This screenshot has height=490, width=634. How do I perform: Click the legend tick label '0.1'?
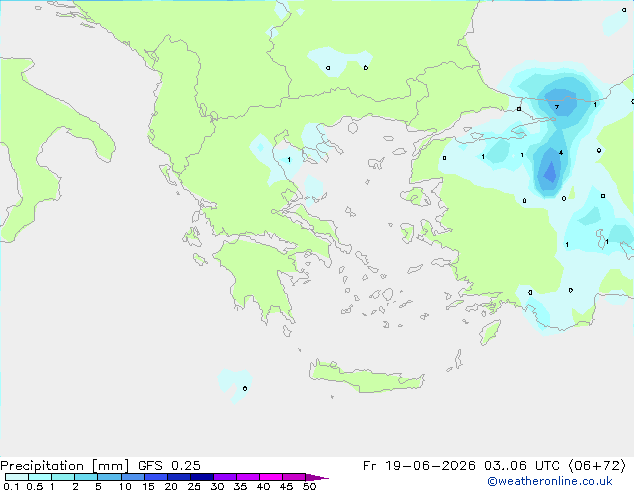(11, 486)
